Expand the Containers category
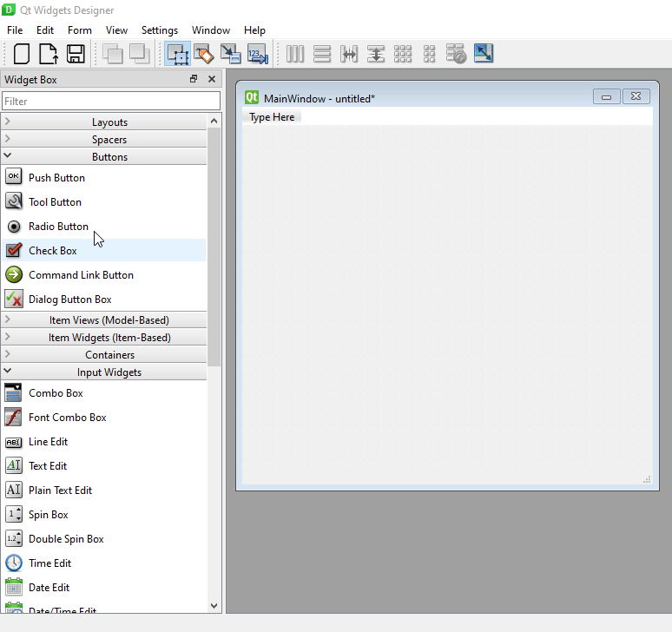Screen dimensions: 672x632 [x=104, y=355]
